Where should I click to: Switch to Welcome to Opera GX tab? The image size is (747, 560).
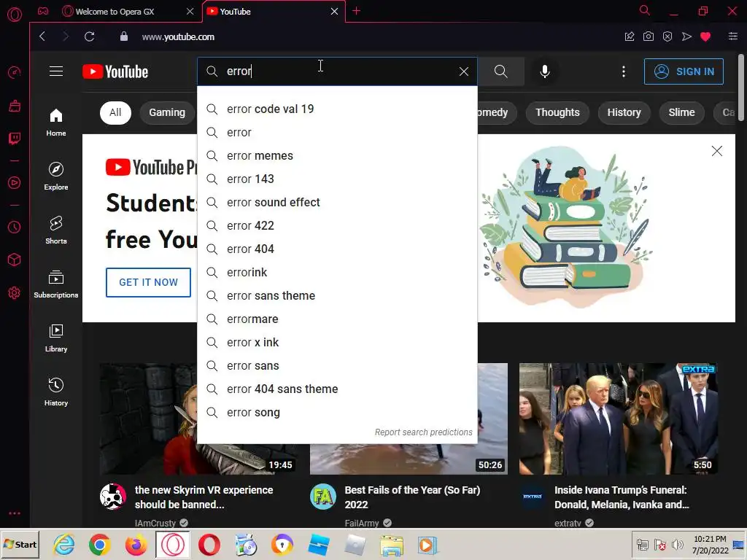pos(116,12)
